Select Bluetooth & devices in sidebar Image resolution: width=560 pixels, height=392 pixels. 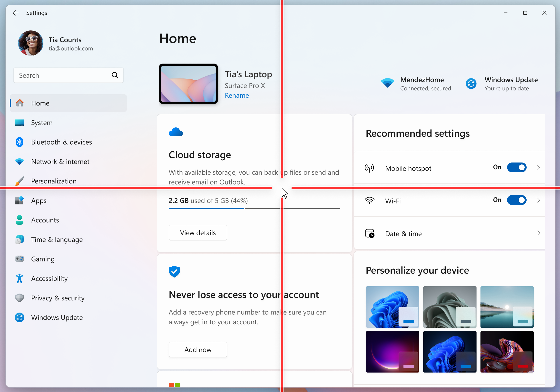tap(61, 142)
